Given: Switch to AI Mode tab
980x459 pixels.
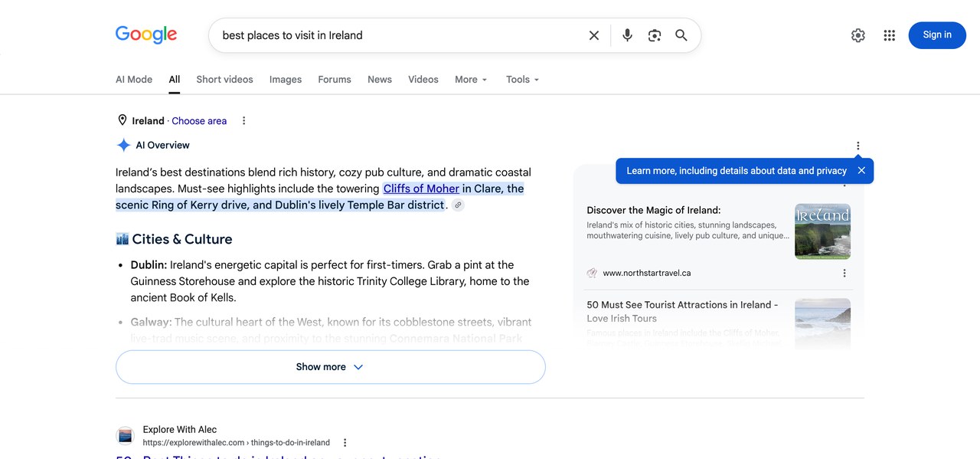Looking at the screenshot, I should coord(134,79).
